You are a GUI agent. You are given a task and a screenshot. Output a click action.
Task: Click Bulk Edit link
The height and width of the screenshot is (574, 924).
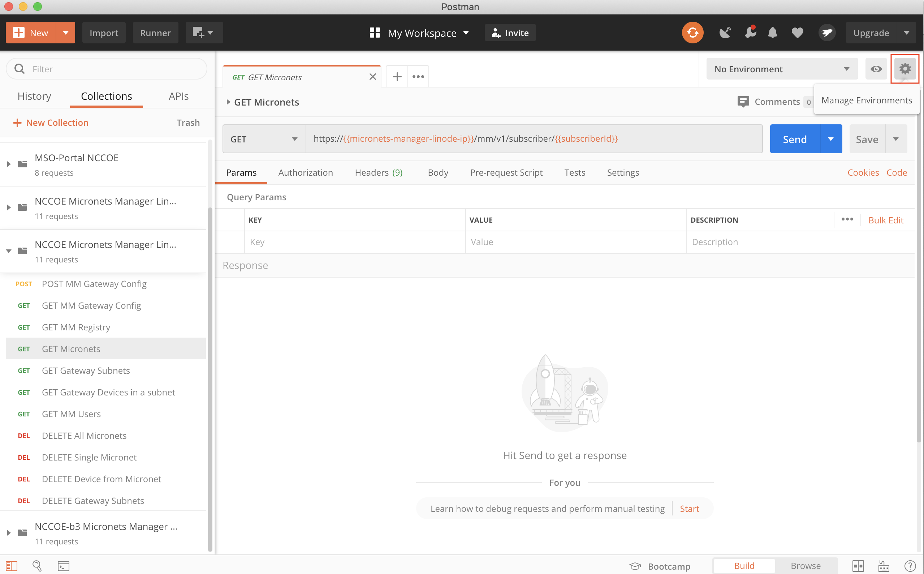pyautogui.click(x=886, y=220)
